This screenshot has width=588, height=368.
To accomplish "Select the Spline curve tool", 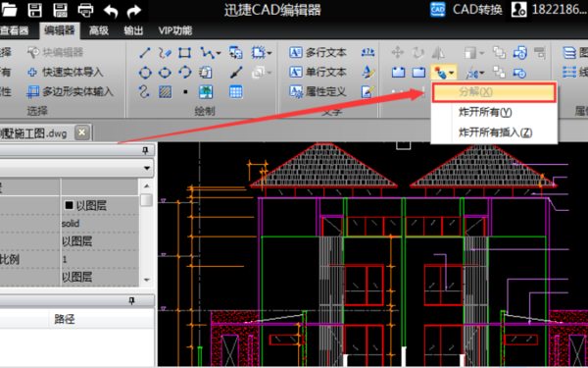I will pyautogui.click(x=144, y=92).
